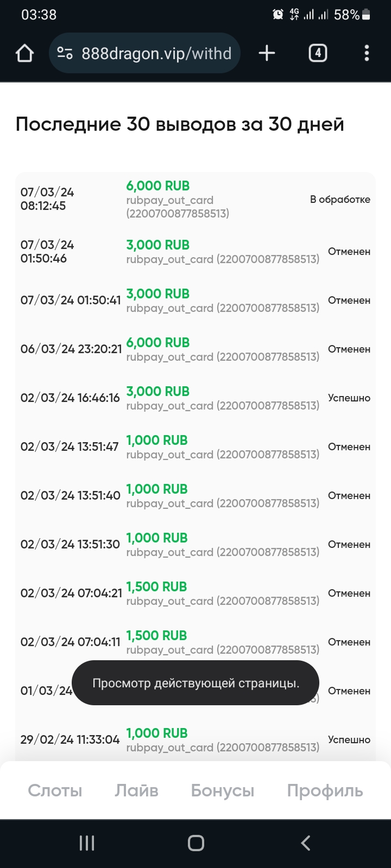This screenshot has height=868, width=391.
Task: Tap the Android recent apps button
Action: point(87,843)
